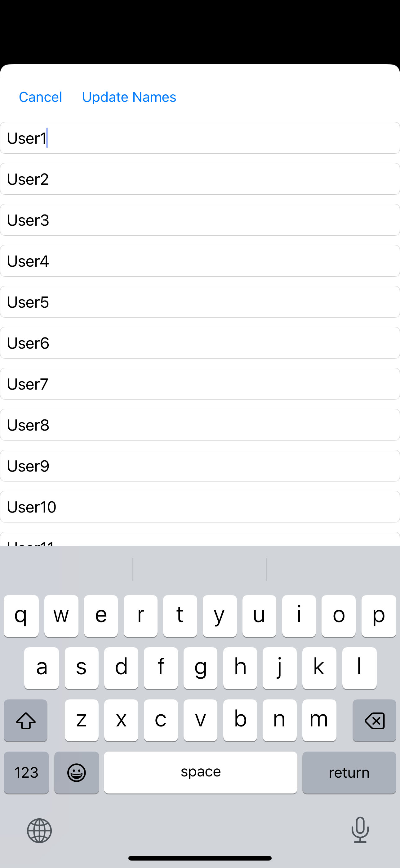Focus the User2 text field
This screenshot has height=868, width=400.
[x=200, y=179]
